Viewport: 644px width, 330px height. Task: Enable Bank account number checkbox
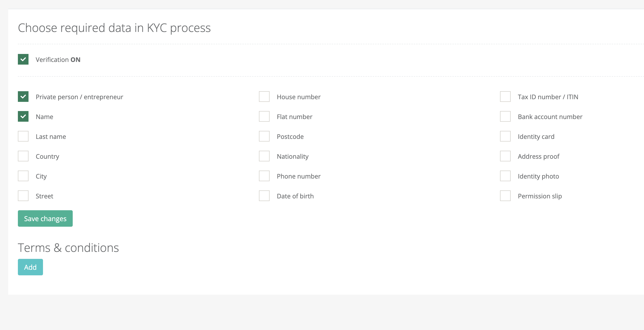click(x=505, y=116)
